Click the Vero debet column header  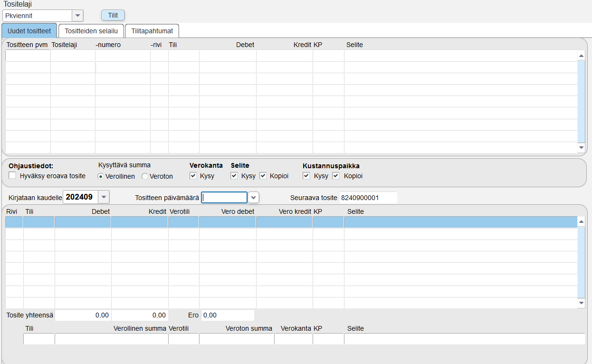pyautogui.click(x=238, y=211)
